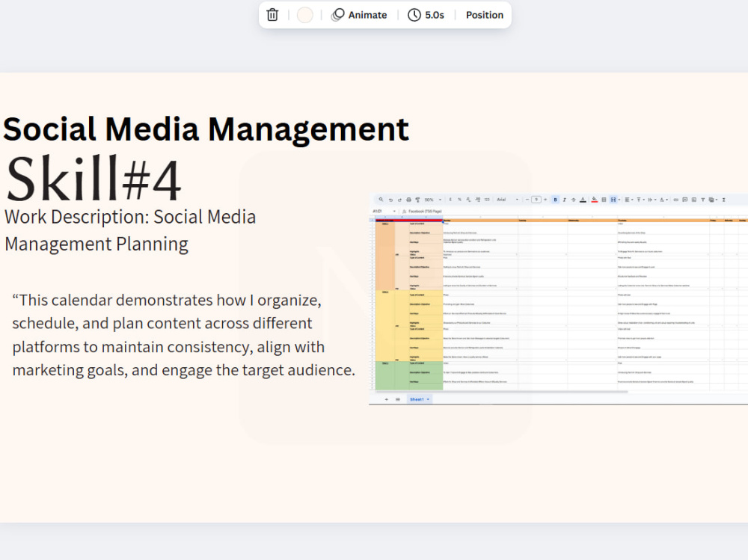
Task: Open the Position panel
Action: pos(484,15)
